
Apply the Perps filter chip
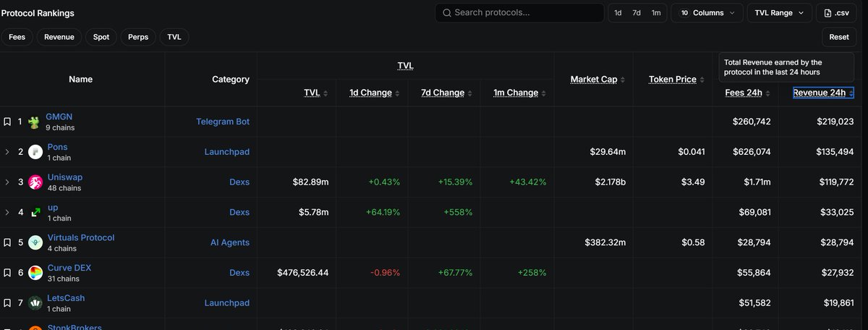coord(138,37)
